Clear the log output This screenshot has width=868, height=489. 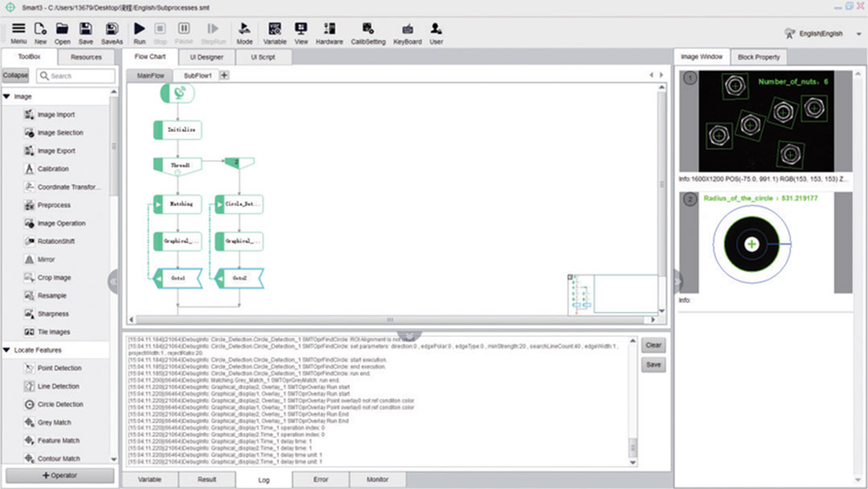(654, 345)
